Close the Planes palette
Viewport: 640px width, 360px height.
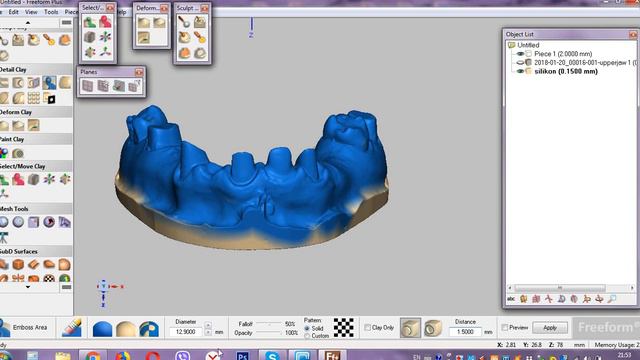click(139, 72)
